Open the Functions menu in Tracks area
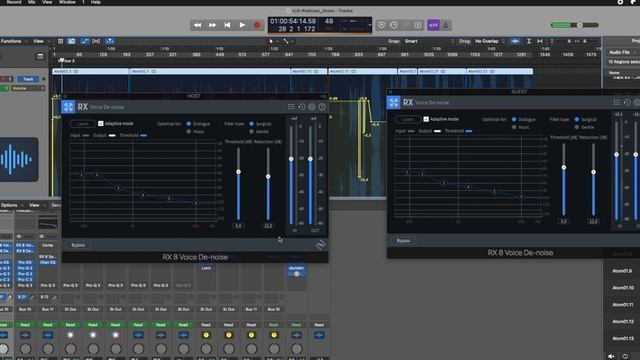Viewport: 640px width, 360px height. click(13, 41)
